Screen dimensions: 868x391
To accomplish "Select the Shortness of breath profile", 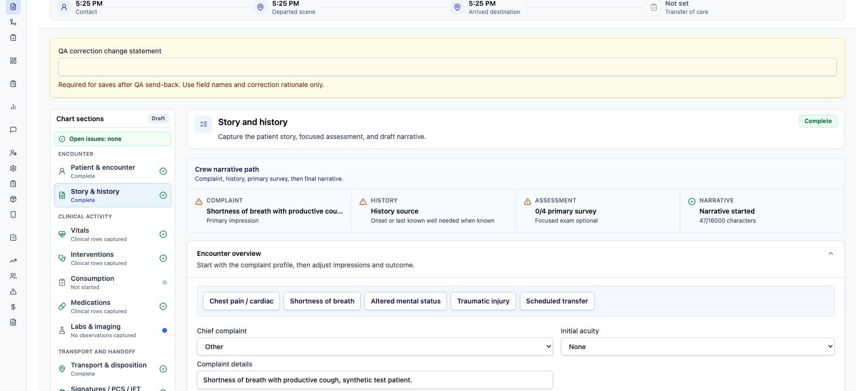I will click(x=322, y=301).
